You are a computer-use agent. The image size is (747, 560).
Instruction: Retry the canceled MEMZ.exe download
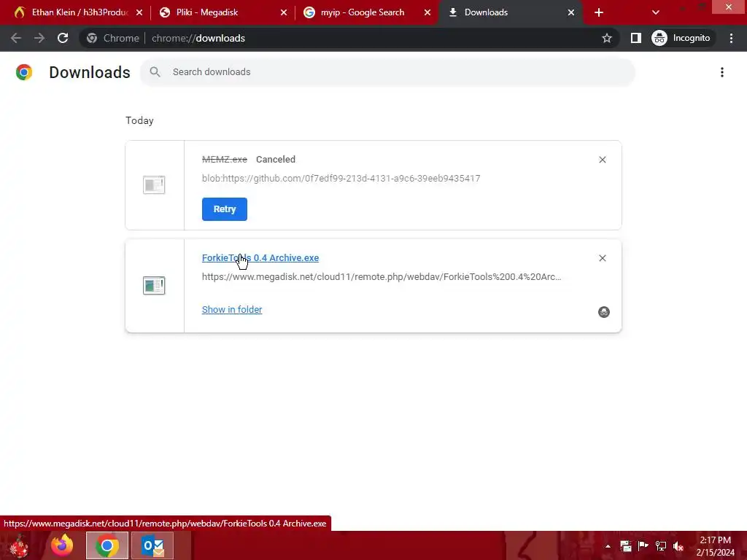click(225, 209)
